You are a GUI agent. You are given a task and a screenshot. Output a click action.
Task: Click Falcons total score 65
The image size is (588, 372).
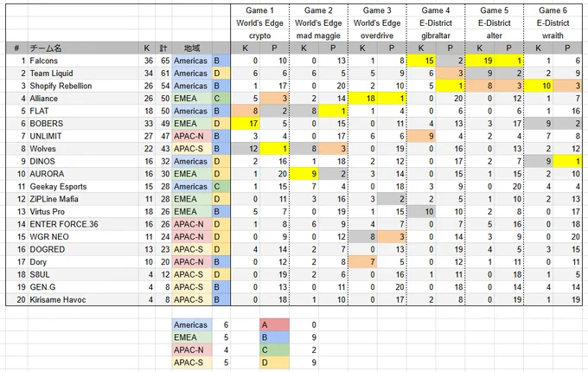pos(163,61)
